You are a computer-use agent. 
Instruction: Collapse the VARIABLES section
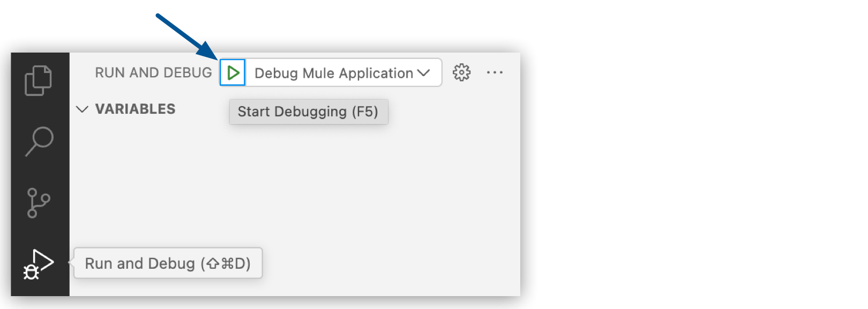coord(83,109)
